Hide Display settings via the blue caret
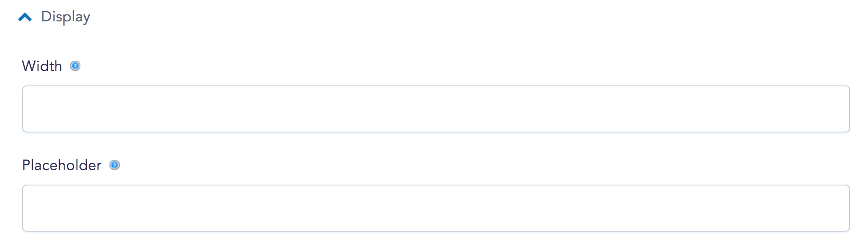 click(x=25, y=17)
